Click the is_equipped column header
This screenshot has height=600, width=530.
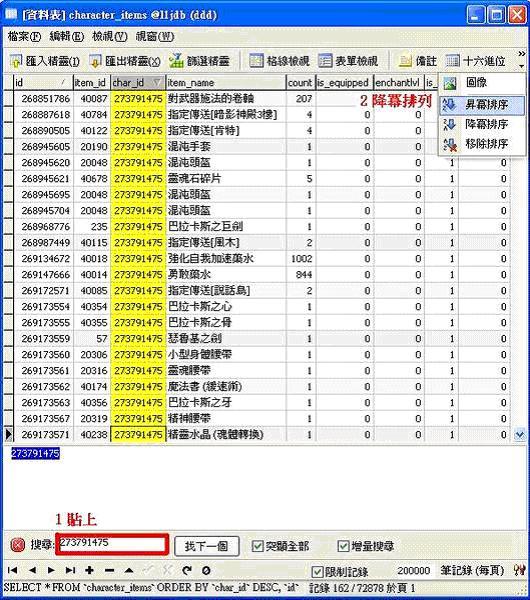click(x=344, y=82)
